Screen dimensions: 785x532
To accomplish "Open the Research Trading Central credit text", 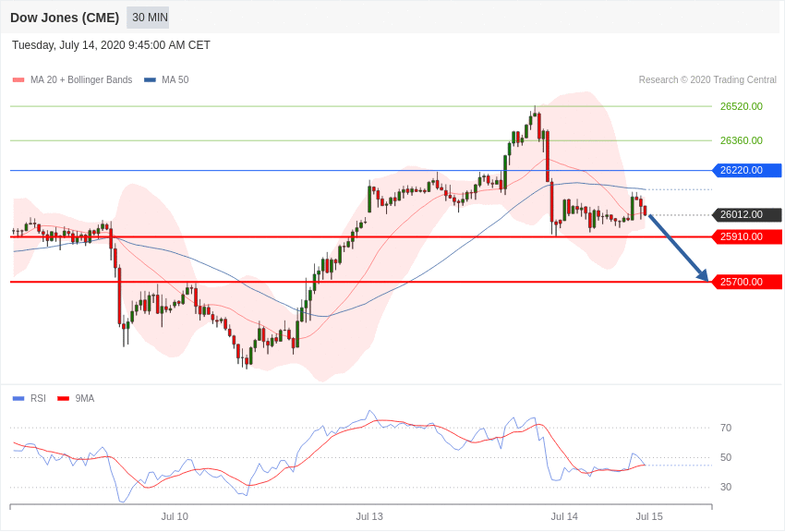I will 707,79.
